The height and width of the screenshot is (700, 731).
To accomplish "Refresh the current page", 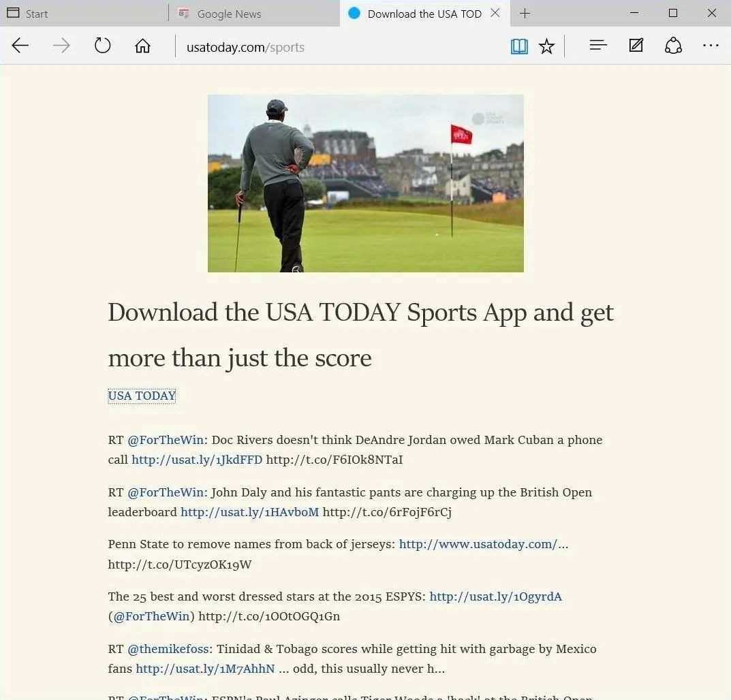I will coord(102,46).
